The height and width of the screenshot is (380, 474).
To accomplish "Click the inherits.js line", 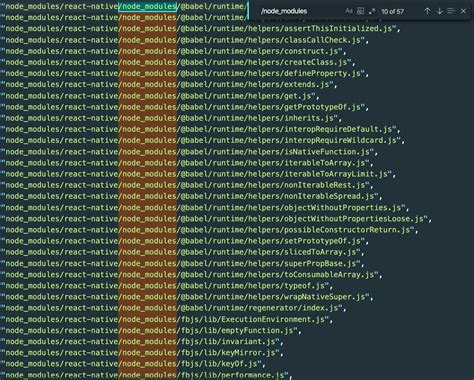I will tap(171, 118).
